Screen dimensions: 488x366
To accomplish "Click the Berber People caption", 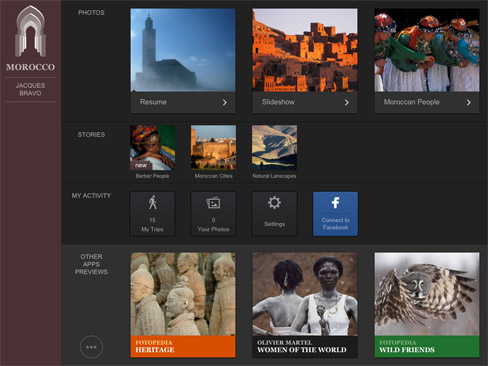I will 152,176.
